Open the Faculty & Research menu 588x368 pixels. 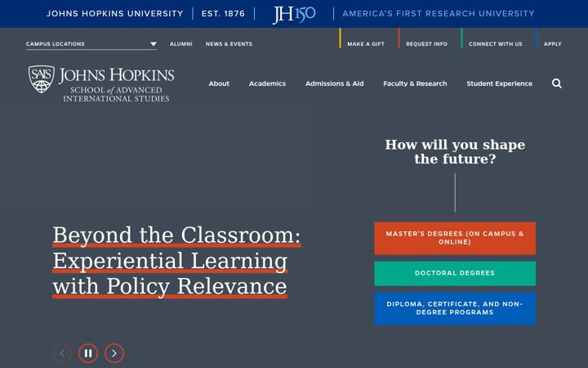(415, 83)
